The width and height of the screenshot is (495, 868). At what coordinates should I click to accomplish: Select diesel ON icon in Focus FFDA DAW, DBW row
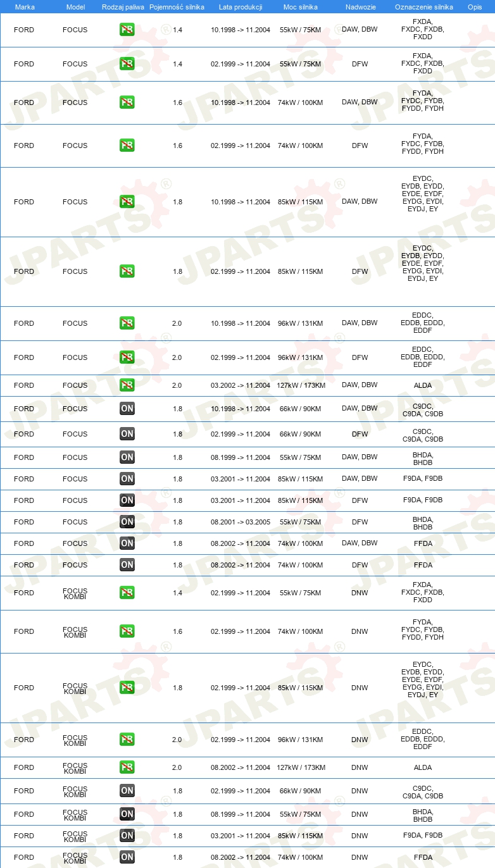[127, 543]
